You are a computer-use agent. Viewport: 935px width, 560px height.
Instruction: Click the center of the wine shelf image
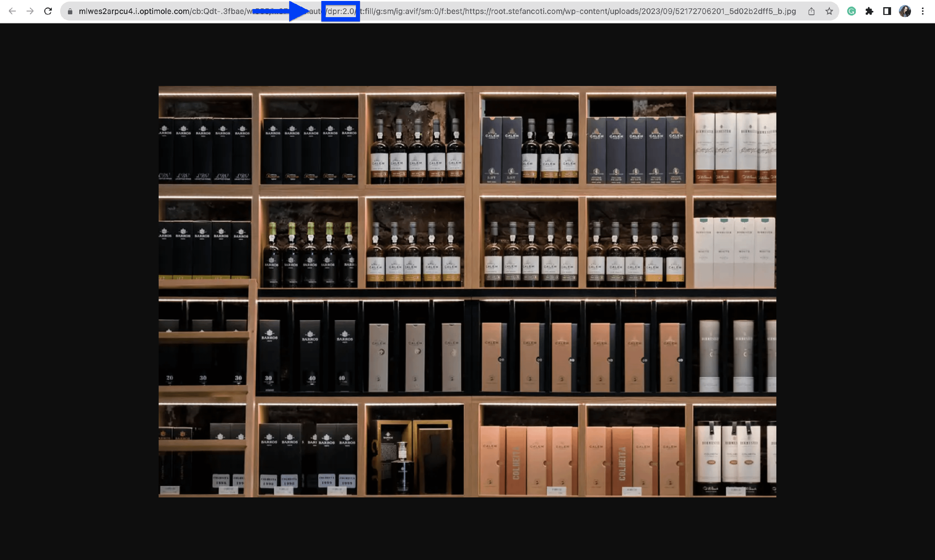tap(467, 291)
